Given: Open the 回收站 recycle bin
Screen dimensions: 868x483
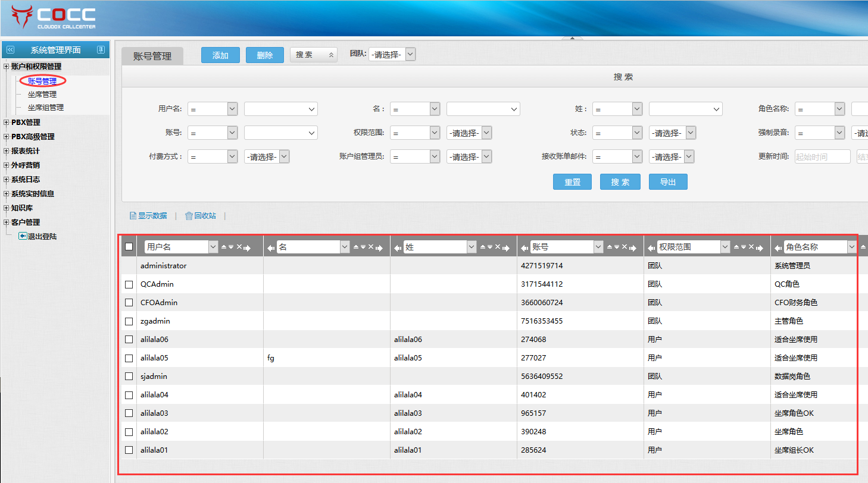Looking at the screenshot, I should pyautogui.click(x=201, y=216).
